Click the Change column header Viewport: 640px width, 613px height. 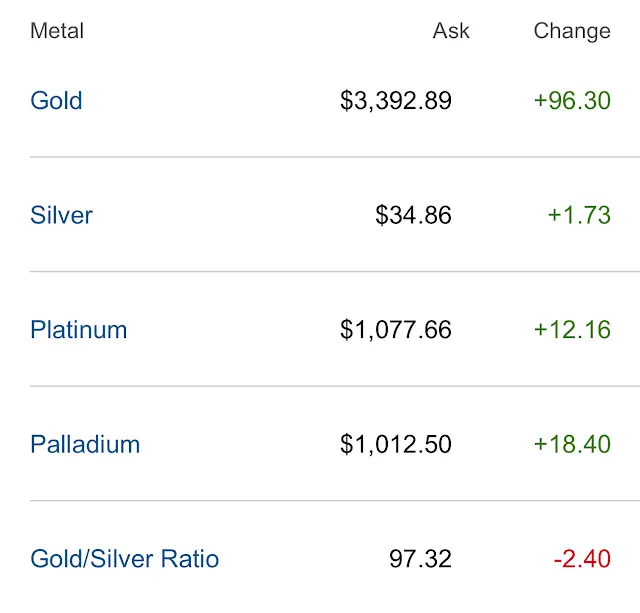(x=572, y=32)
